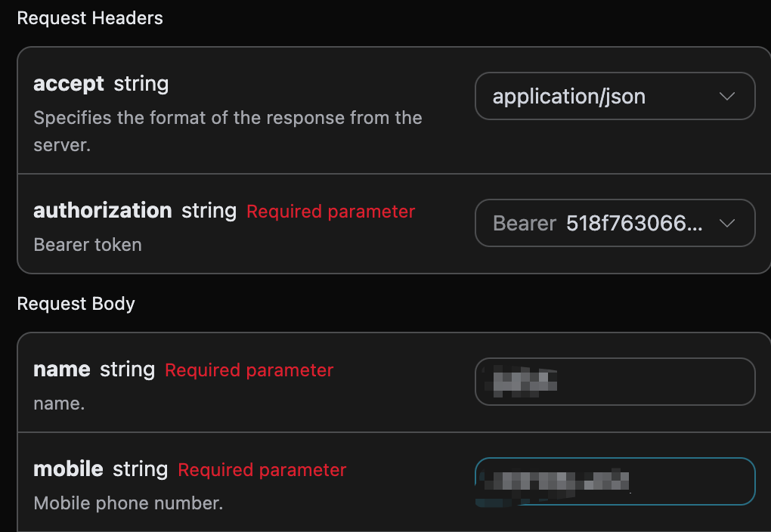
Task: Click the Bearer prefix inside authorization field
Action: click(525, 224)
